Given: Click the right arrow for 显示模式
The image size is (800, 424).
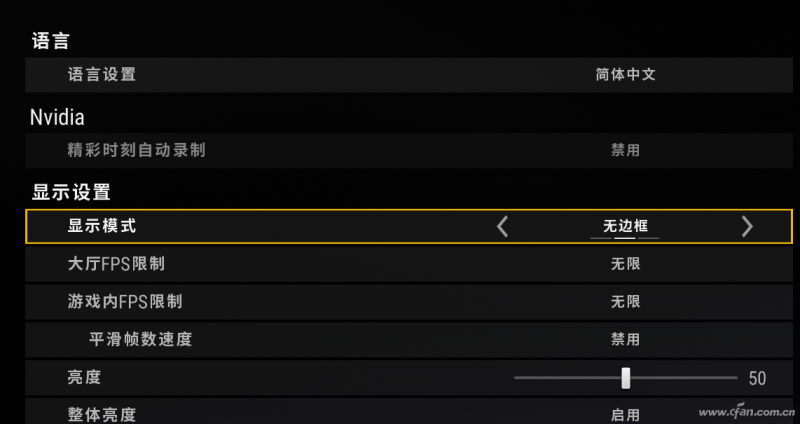Looking at the screenshot, I should click(747, 227).
